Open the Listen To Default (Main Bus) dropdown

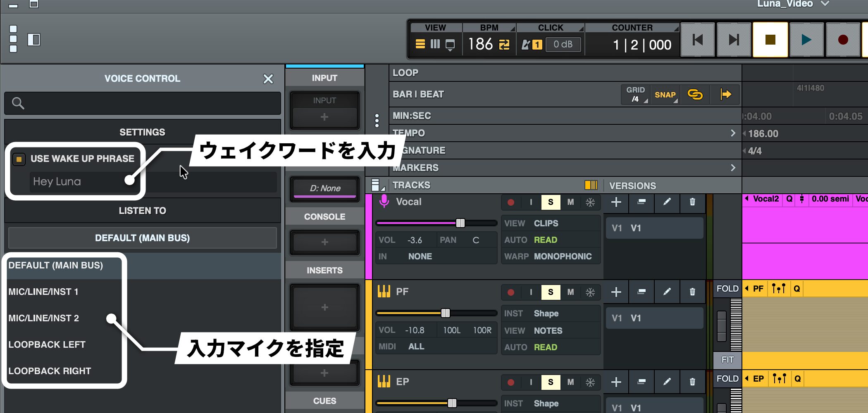pos(142,238)
